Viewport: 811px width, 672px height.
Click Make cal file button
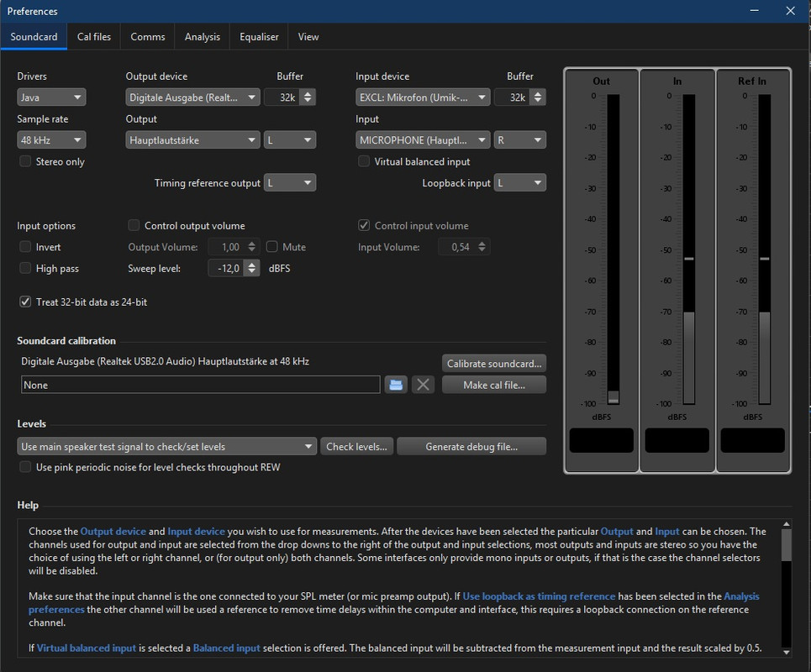click(494, 385)
